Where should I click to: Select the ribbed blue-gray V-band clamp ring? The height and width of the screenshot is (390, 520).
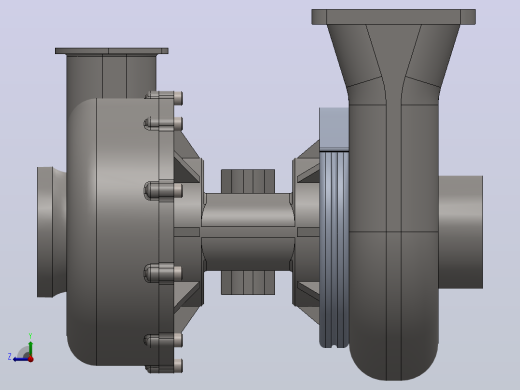334,249
